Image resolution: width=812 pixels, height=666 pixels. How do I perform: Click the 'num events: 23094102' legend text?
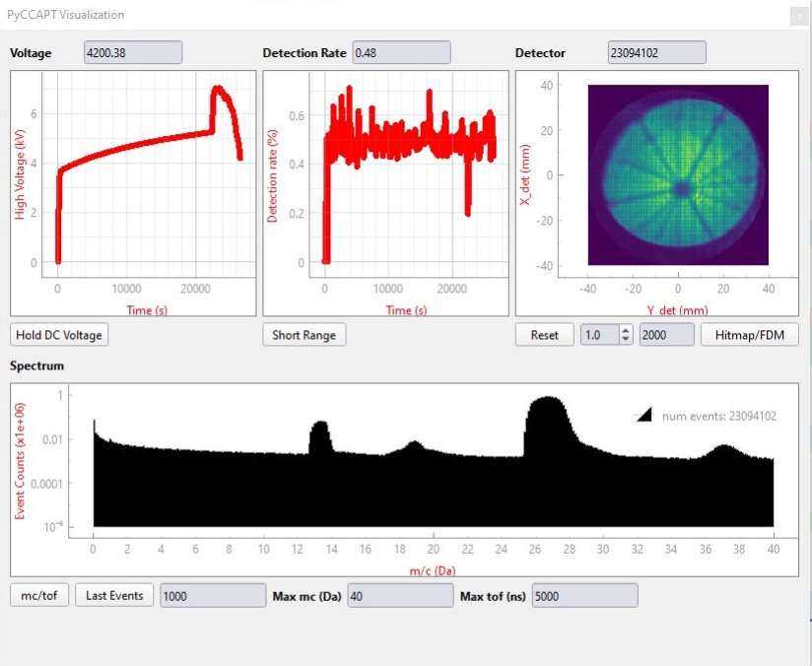point(718,417)
